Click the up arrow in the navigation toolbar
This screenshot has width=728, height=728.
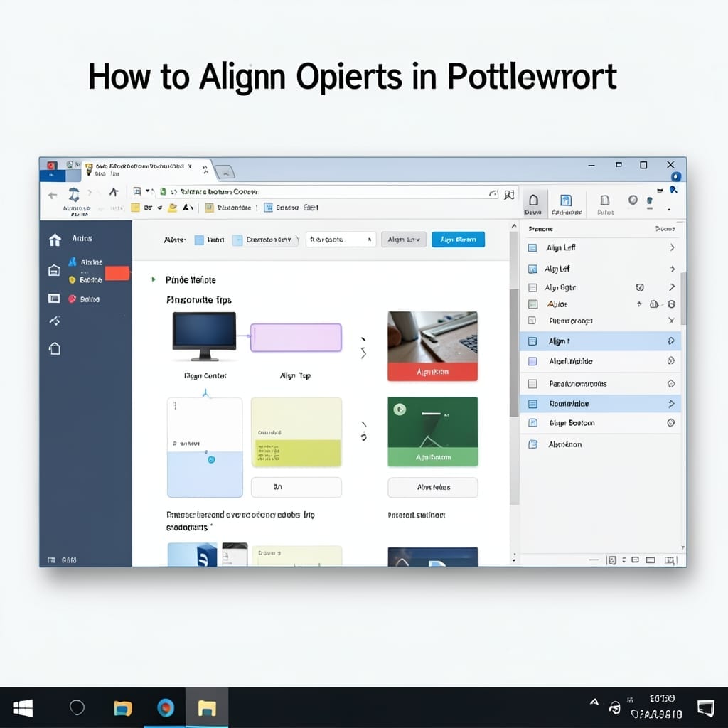tap(114, 192)
